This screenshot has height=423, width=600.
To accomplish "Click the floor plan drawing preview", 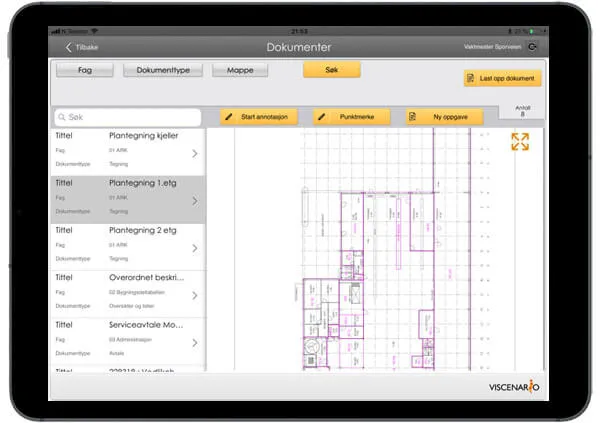I will (375, 249).
